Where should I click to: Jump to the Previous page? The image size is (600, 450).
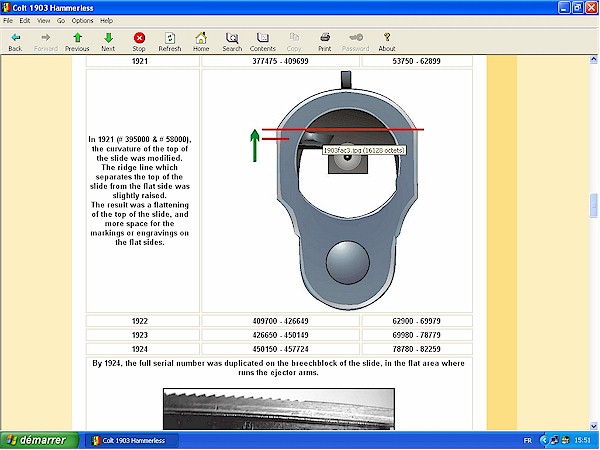pos(77,42)
